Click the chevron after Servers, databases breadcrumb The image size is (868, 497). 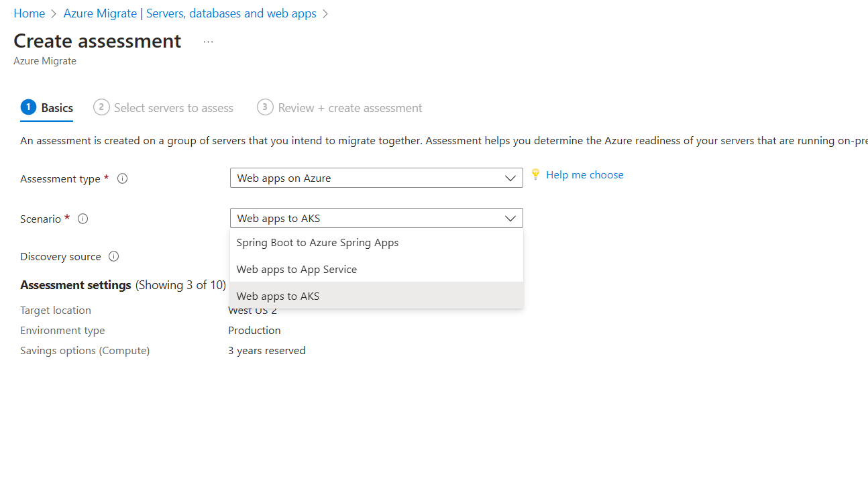coord(326,13)
